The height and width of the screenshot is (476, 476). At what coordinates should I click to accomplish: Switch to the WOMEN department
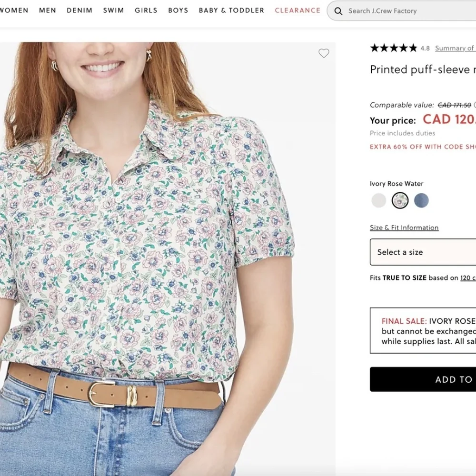coord(14,10)
